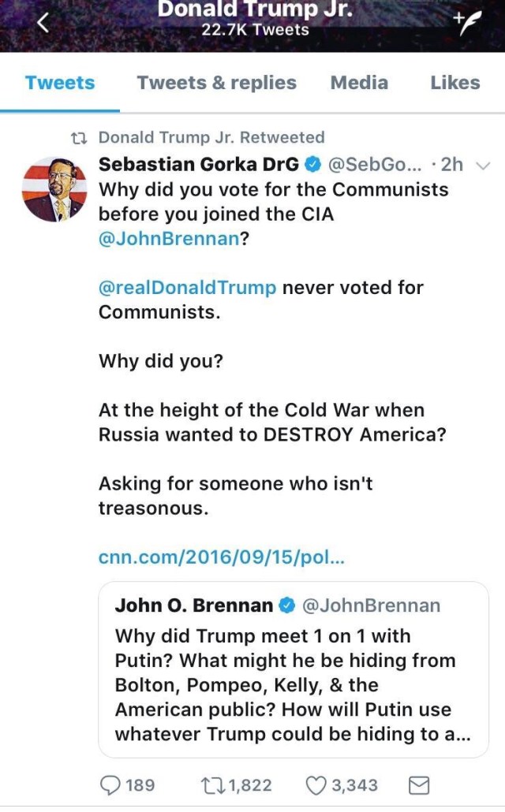Open tweet options dropdown chevron
Image resolution: width=505 pixels, height=812 pixels.
click(x=484, y=165)
